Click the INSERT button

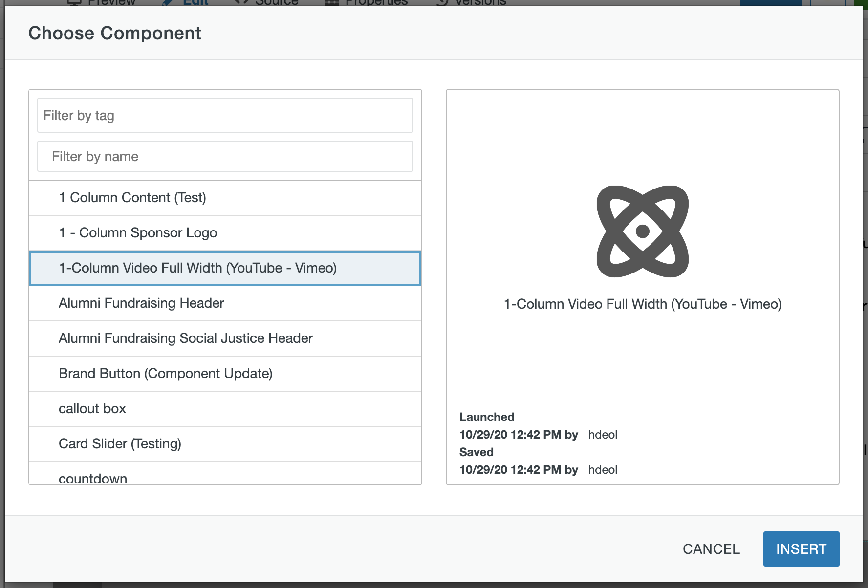(801, 548)
